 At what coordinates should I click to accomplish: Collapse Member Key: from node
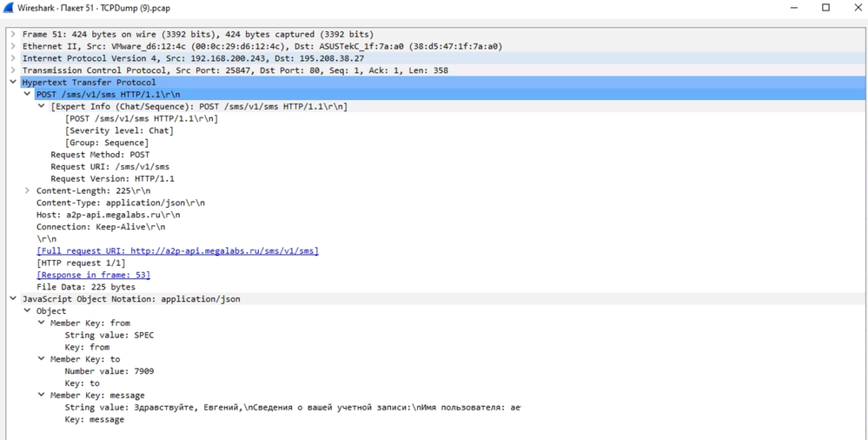pos(41,323)
